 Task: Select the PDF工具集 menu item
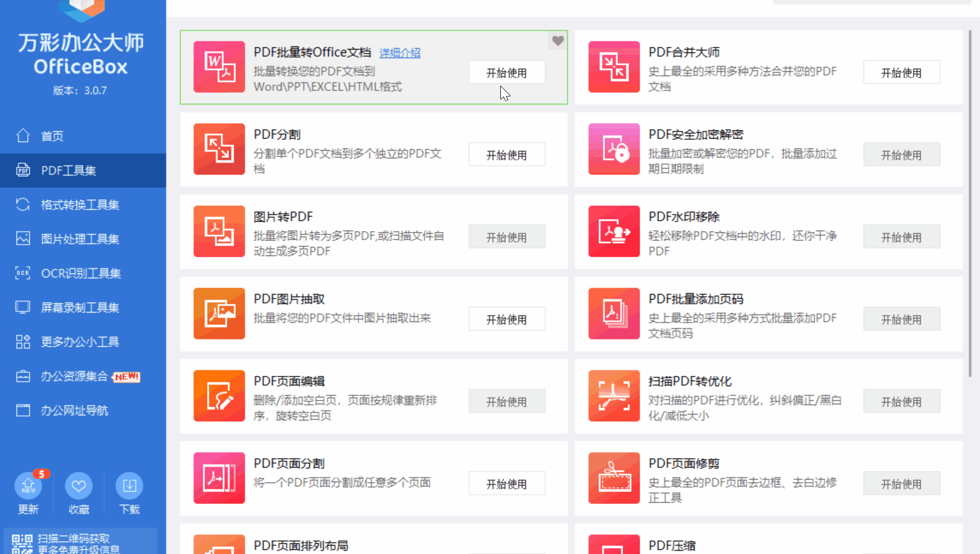[x=83, y=170]
